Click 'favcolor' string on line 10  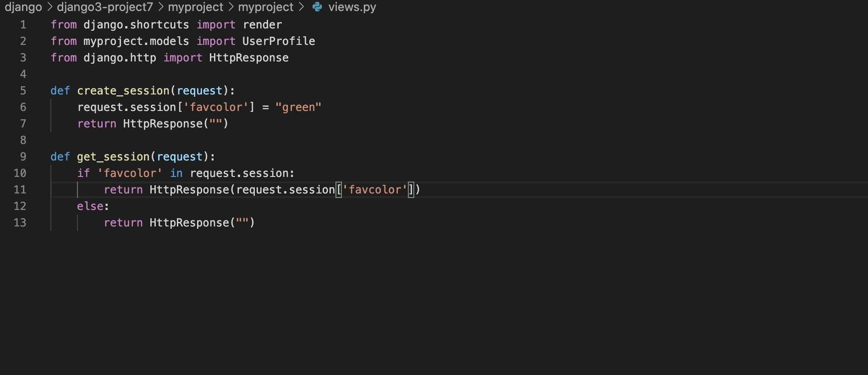pyautogui.click(x=130, y=173)
